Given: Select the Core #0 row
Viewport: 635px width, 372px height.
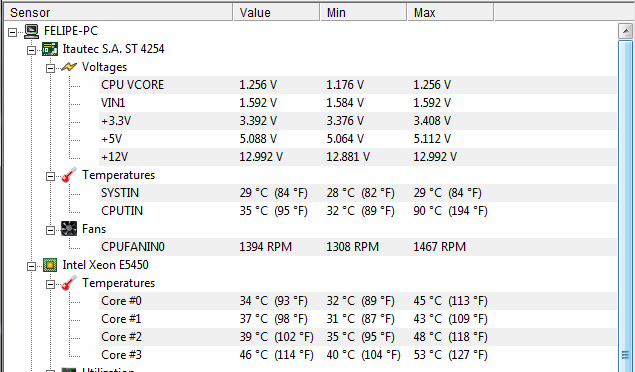Looking at the screenshot, I should pos(358,301).
